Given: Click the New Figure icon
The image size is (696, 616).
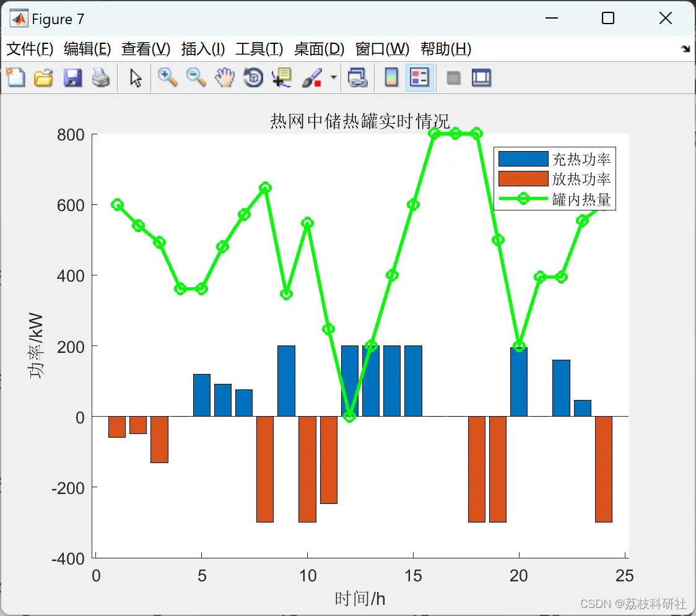Looking at the screenshot, I should pyautogui.click(x=15, y=77).
